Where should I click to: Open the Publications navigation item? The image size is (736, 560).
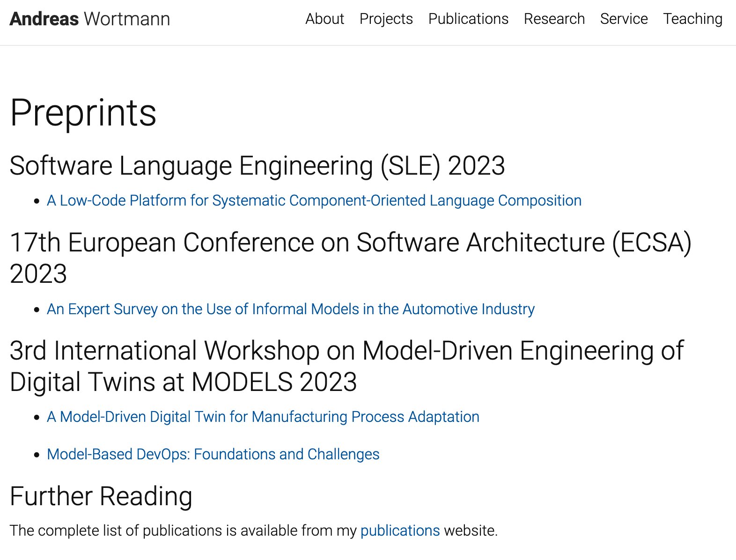coord(468,19)
